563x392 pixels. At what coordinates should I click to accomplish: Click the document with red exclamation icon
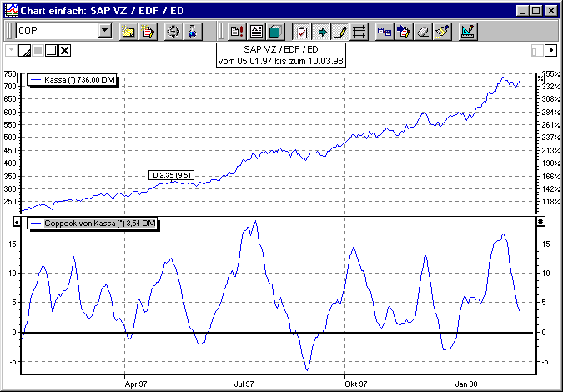(236, 32)
